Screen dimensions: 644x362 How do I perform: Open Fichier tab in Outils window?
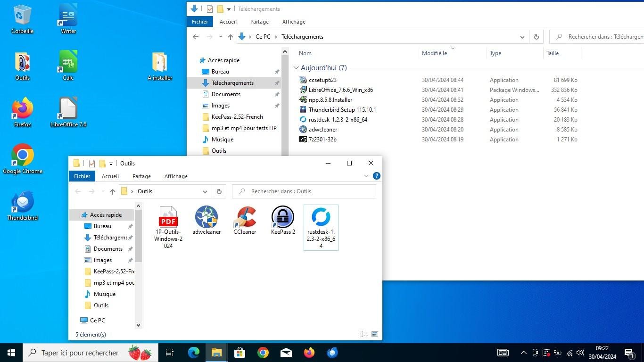pos(82,176)
